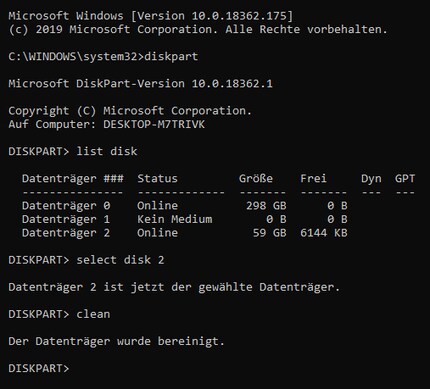Click the 'Status' column header
This screenshot has height=389, width=430.
click(157, 178)
